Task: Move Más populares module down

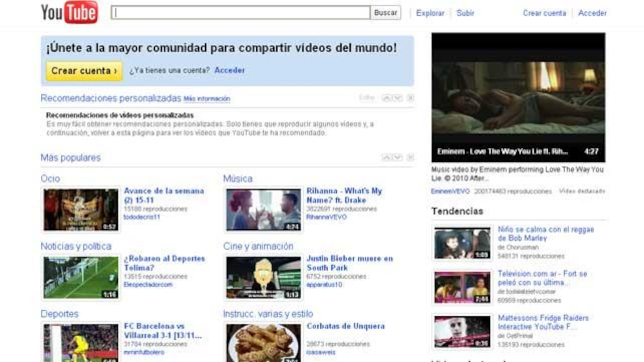Action: click(397, 157)
